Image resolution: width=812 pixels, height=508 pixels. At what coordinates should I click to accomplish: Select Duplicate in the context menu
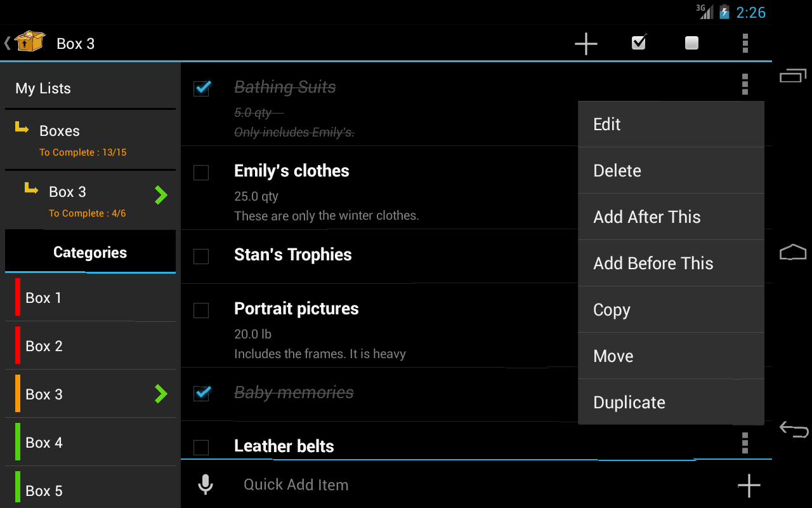pyautogui.click(x=671, y=403)
